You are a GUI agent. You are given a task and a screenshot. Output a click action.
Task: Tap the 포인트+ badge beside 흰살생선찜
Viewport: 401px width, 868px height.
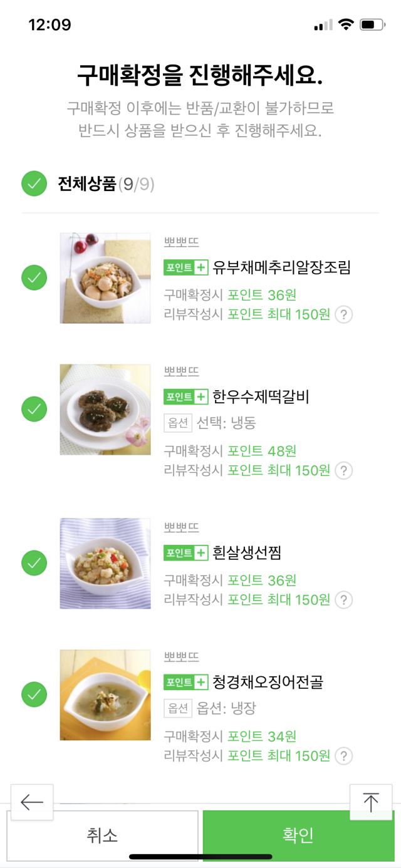pos(185,553)
